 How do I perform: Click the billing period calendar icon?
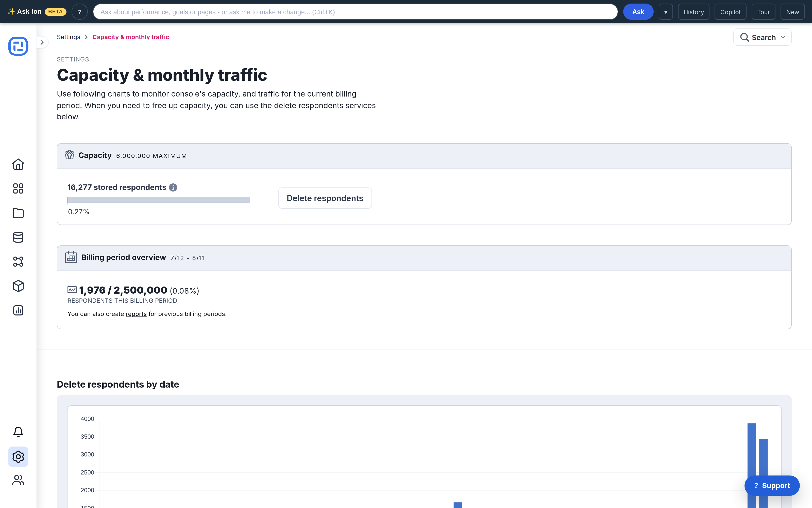tap(71, 257)
